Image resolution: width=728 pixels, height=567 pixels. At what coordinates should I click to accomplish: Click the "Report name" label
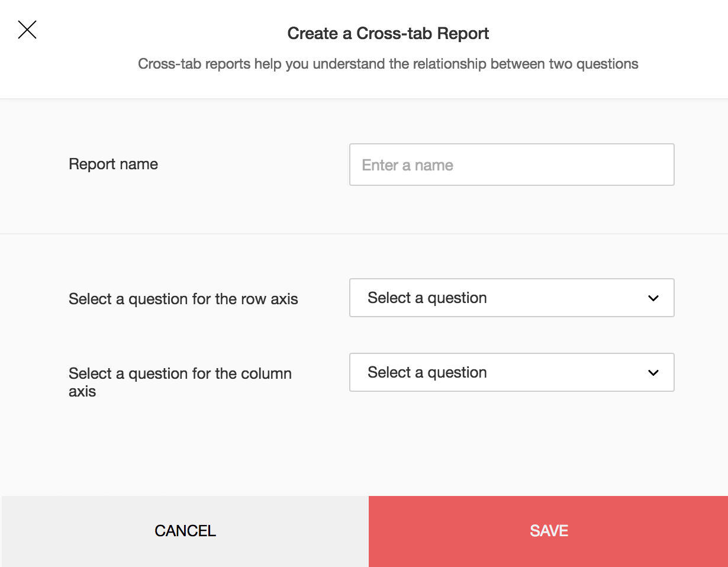coord(113,164)
